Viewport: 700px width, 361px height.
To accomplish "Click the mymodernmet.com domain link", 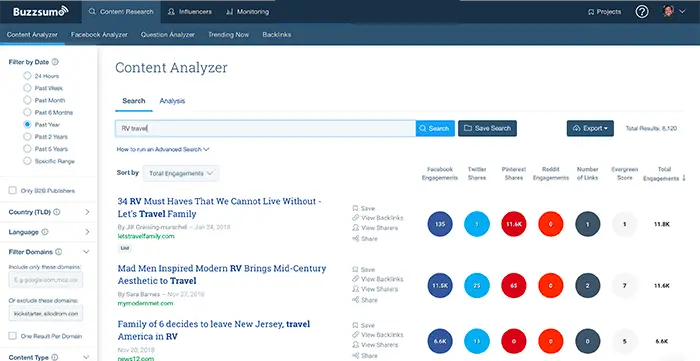I will (x=145, y=303).
